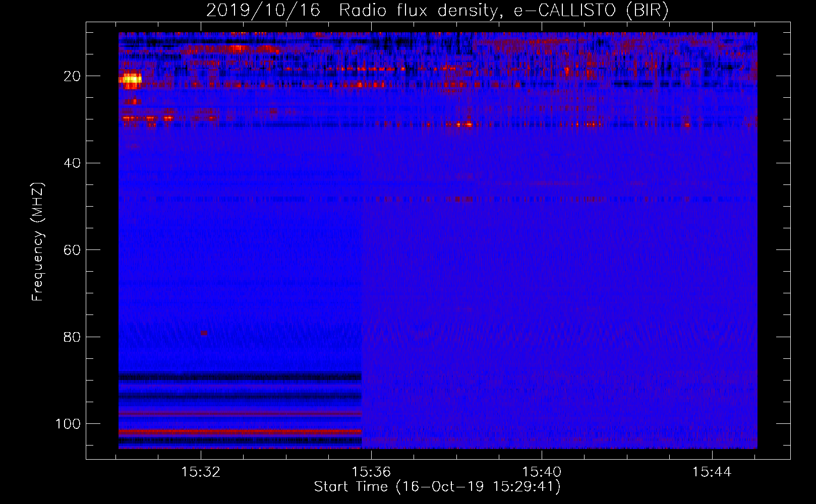Click the 80 MHz frequency tick label
The height and width of the screenshot is (504, 816).
[72, 337]
